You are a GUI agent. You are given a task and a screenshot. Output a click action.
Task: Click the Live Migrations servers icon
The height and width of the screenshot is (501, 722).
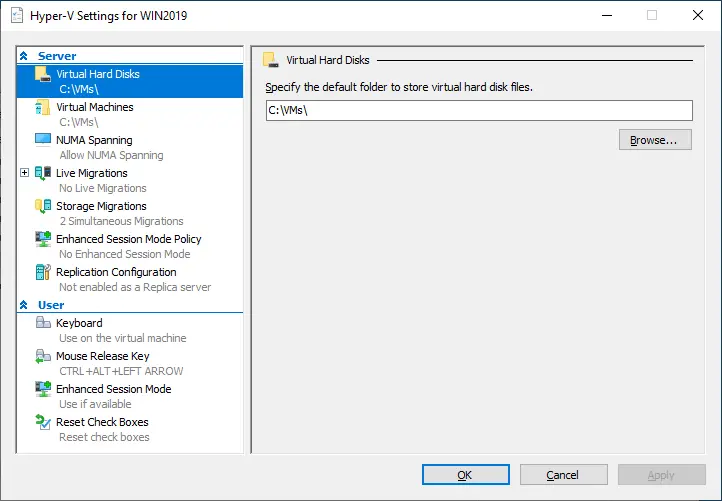(x=43, y=173)
